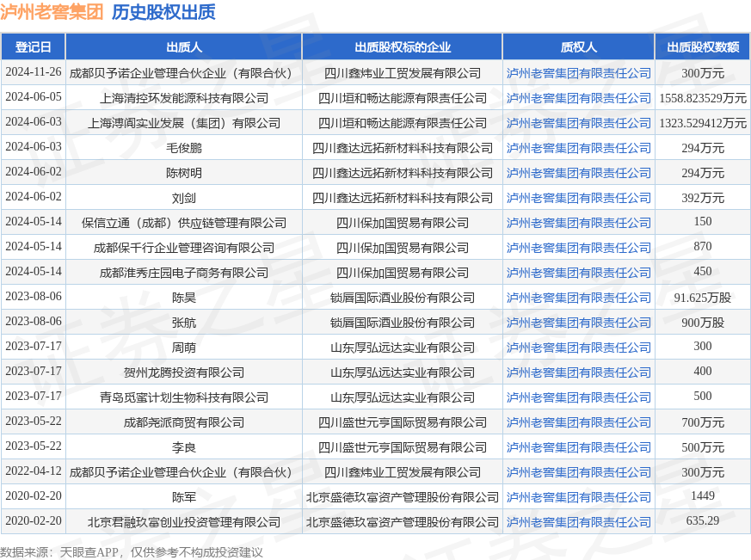
Task: Open 泸州老窖集团有限责任公司 link in 2024-11-26 row
Action: click(579, 73)
